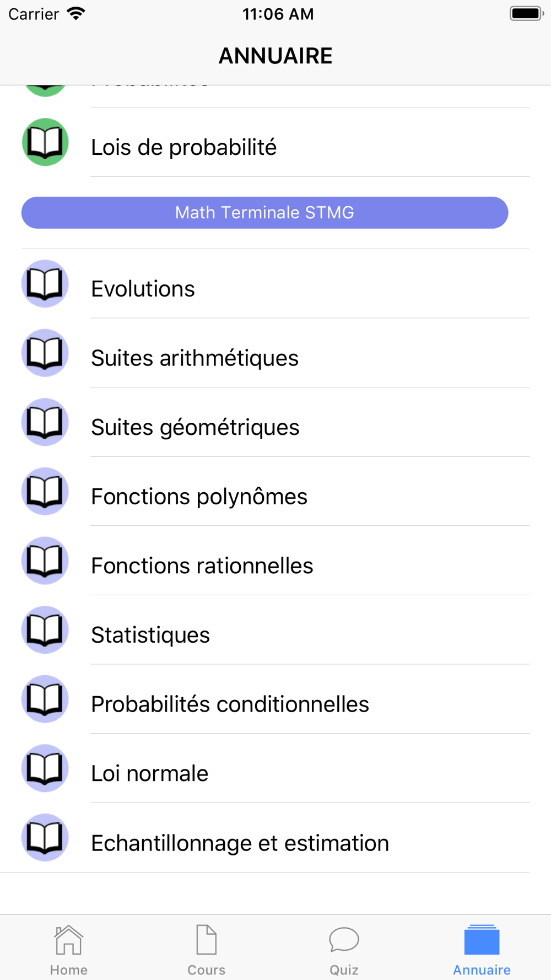Tap the Math Terminale STMG section button

[x=264, y=213]
